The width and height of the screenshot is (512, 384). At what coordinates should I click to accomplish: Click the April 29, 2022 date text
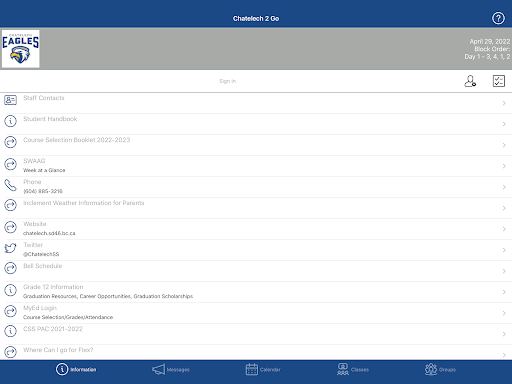click(490, 41)
